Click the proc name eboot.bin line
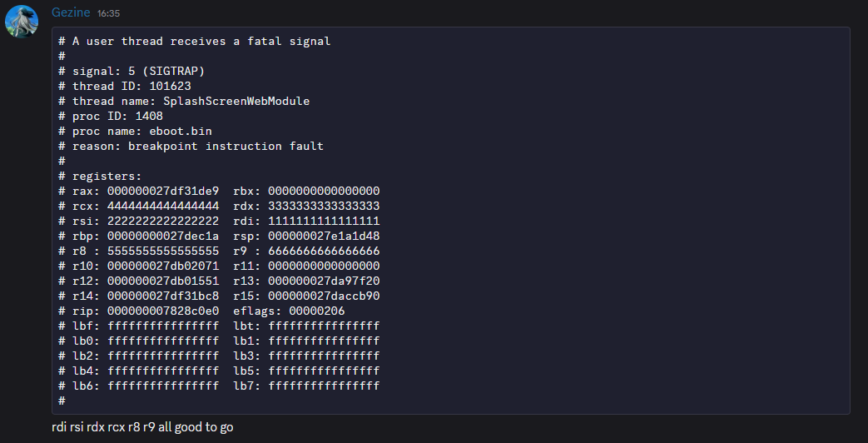Screen dimensions: 868x443 [135, 132]
